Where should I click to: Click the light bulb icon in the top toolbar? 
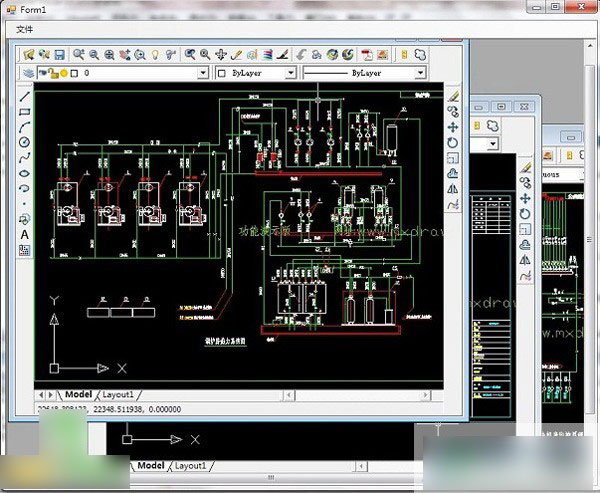[155, 55]
